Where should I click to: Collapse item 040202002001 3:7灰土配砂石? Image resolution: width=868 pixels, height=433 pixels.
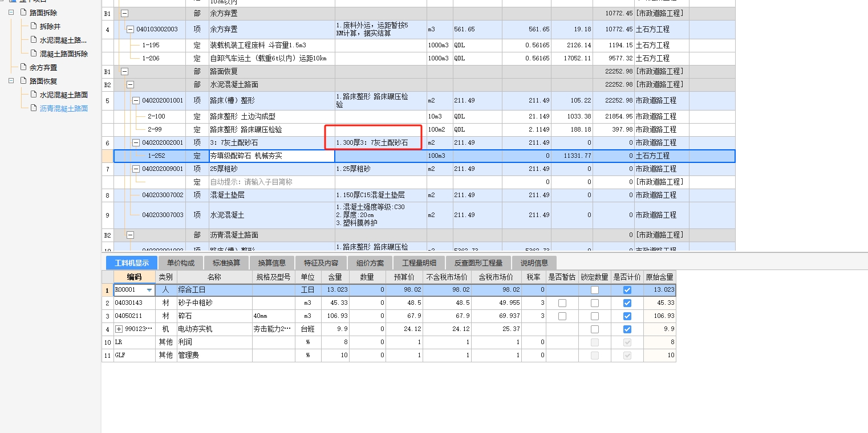136,142
